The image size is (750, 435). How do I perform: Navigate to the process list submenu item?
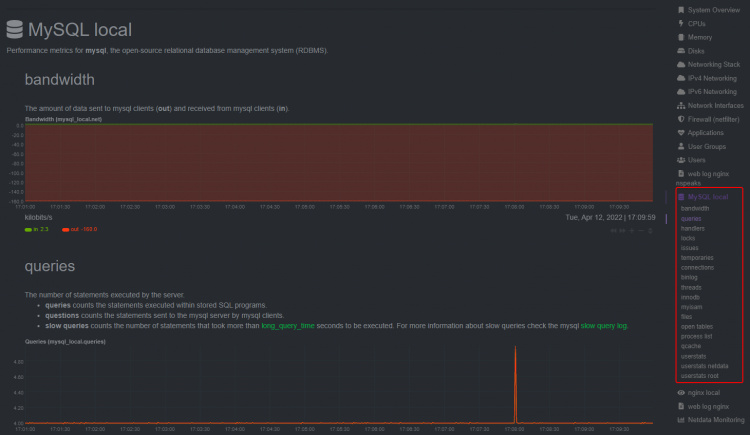(x=696, y=336)
